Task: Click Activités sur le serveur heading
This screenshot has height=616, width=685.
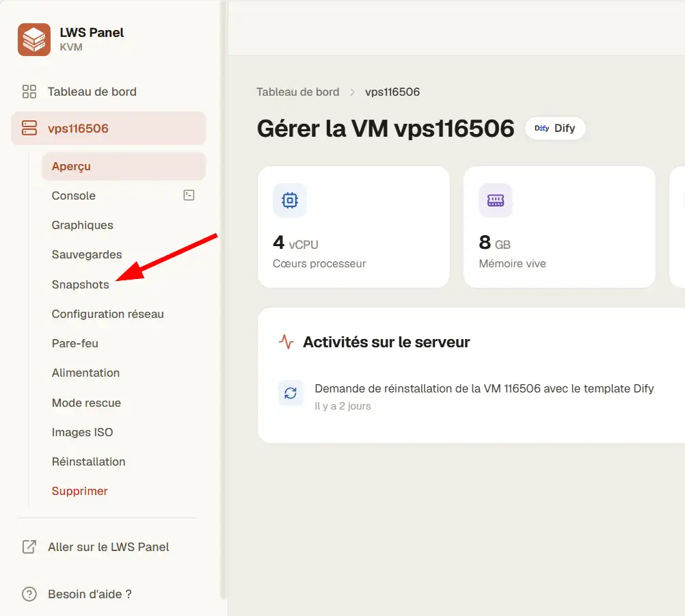Action: coord(386,342)
